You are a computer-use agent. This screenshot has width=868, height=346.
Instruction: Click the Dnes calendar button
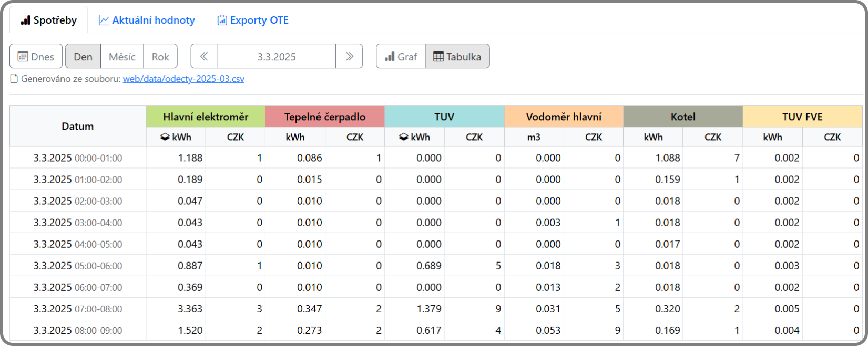point(36,57)
